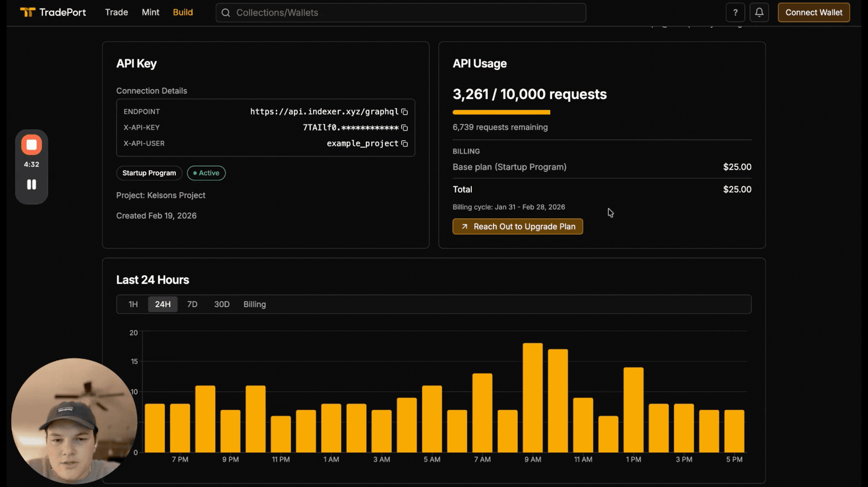Open notifications via the bell icon

(x=759, y=13)
